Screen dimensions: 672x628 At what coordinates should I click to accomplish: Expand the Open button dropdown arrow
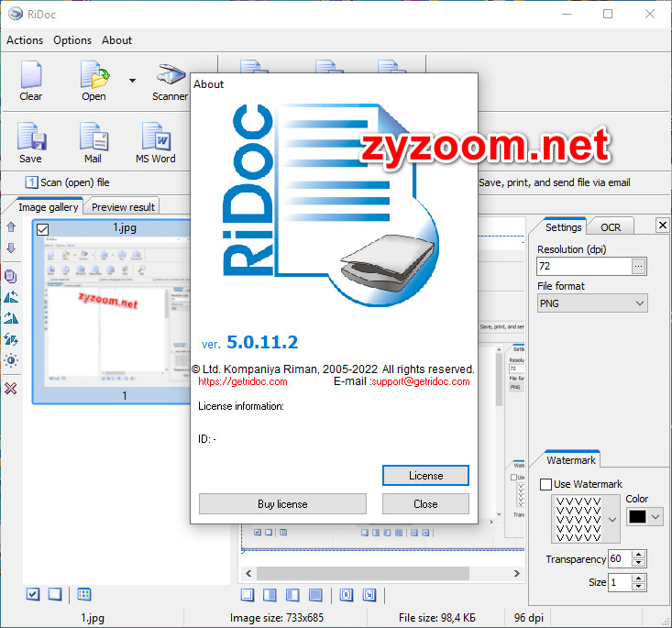point(132,81)
